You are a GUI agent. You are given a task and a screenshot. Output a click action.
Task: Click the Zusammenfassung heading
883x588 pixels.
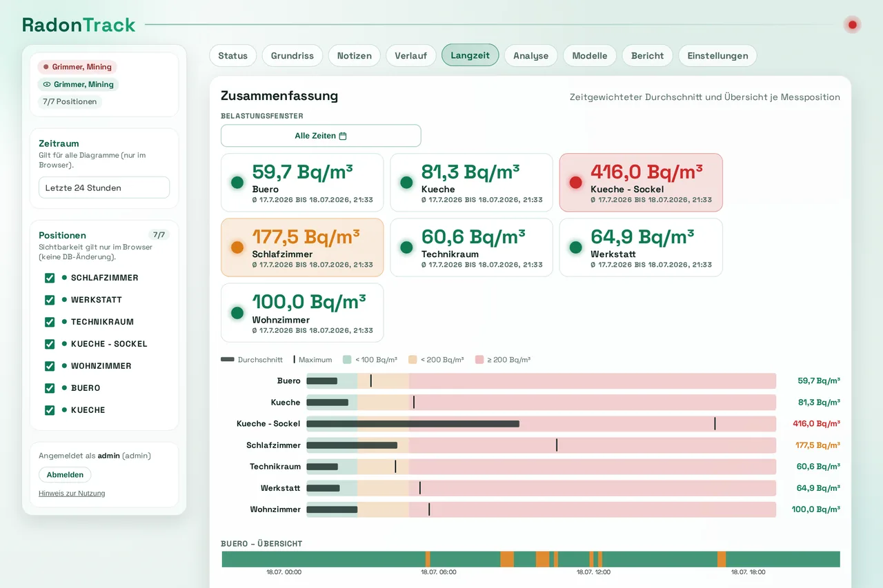coord(279,96)
